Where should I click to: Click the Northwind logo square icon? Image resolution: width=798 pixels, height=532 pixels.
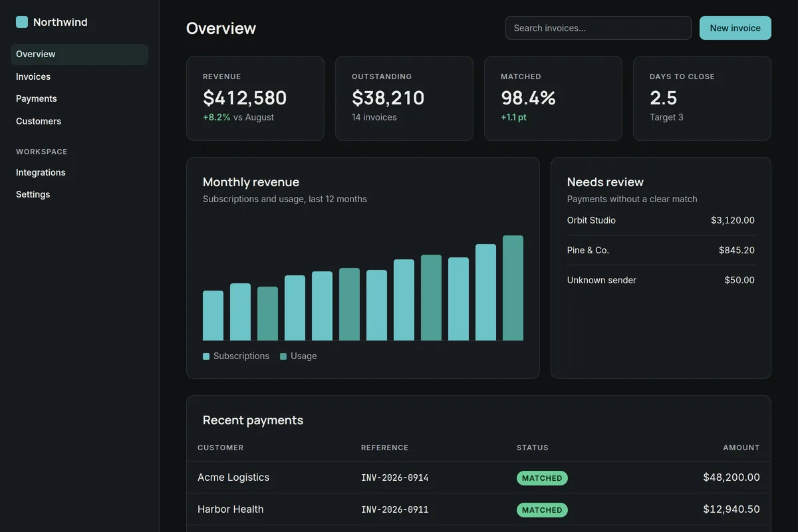22,22
